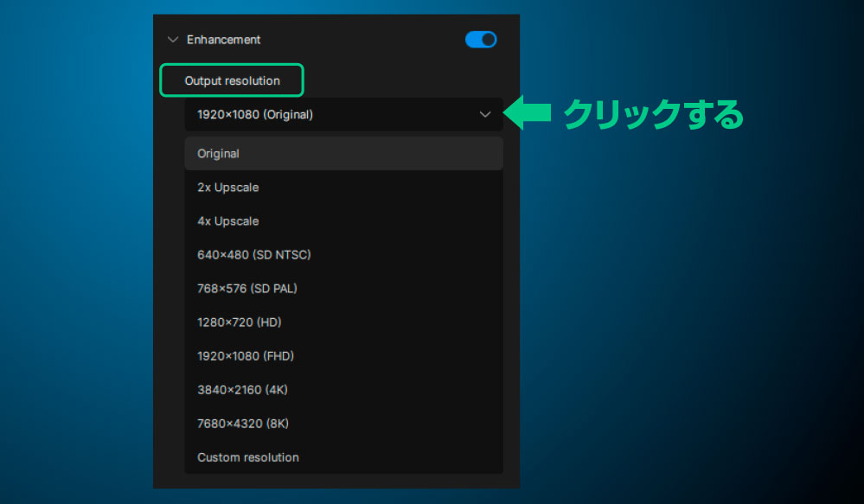Click the Enhancement section title text
This screenshot has height=504, width=864.
(x=223, y=40)
